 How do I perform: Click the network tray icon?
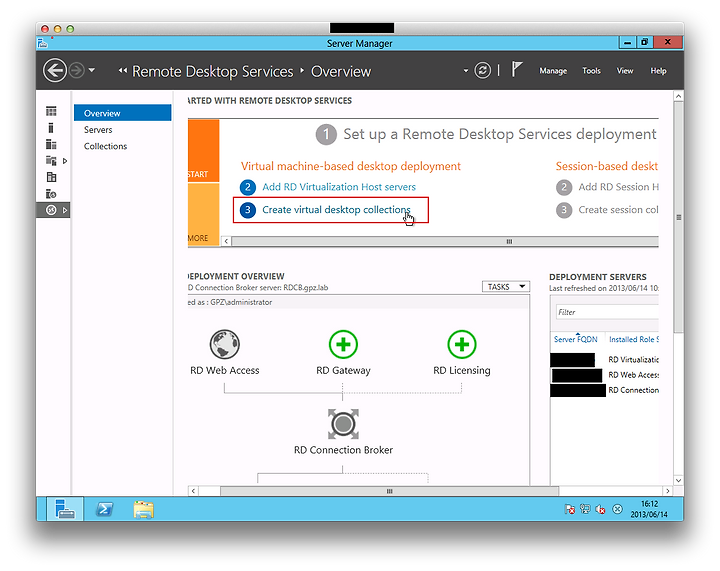585,509
